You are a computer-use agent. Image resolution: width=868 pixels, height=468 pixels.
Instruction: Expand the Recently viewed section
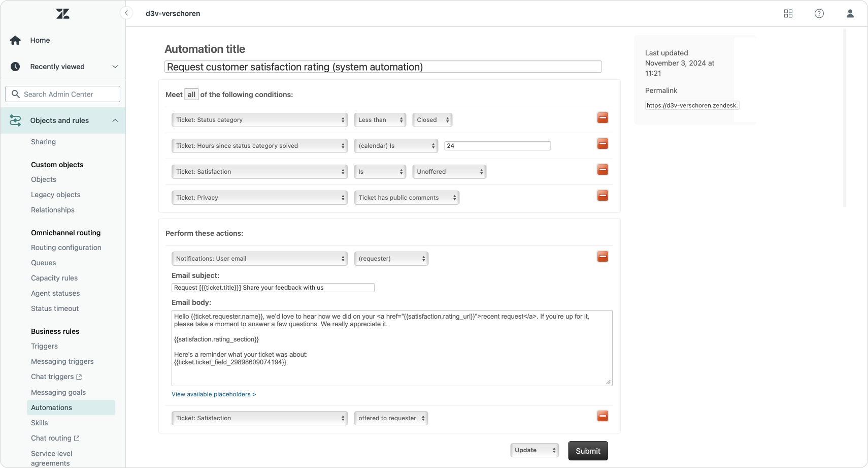click(x=115, y=67)
